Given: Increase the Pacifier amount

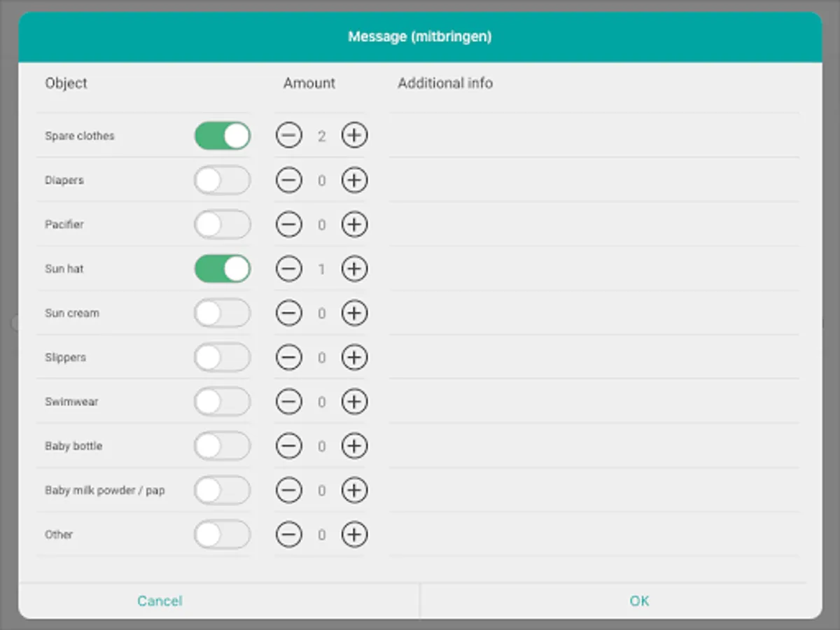Looking at the screenshot, I should [354, 224].
